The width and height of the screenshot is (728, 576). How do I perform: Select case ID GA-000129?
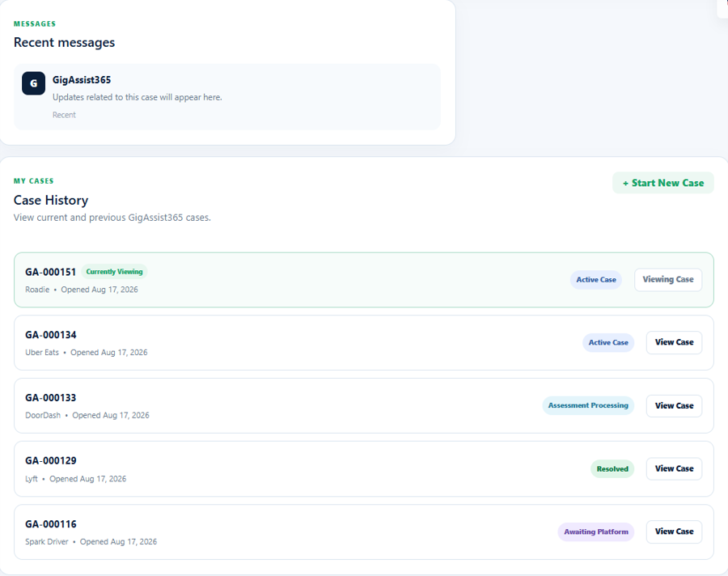click(x=51, y=461)
